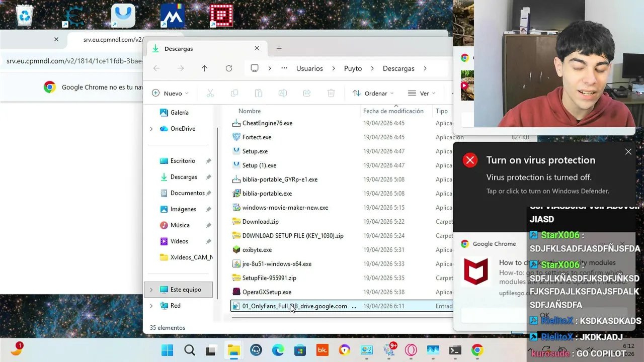This screenshot has height=362, width=644.
Task: Expand the Este equipo tree node
Action: 151,290
